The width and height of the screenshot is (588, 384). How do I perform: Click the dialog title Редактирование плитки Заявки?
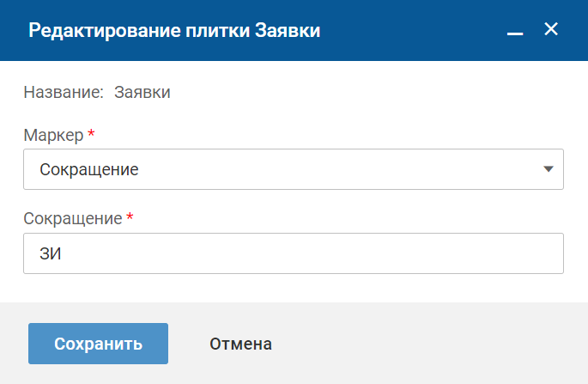175,31
